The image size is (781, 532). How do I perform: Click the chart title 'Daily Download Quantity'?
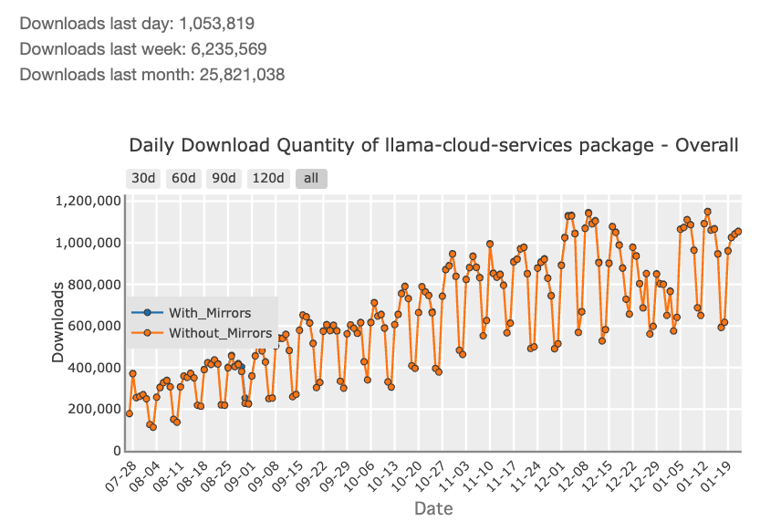pyautogui.click(x=433, y=145)
